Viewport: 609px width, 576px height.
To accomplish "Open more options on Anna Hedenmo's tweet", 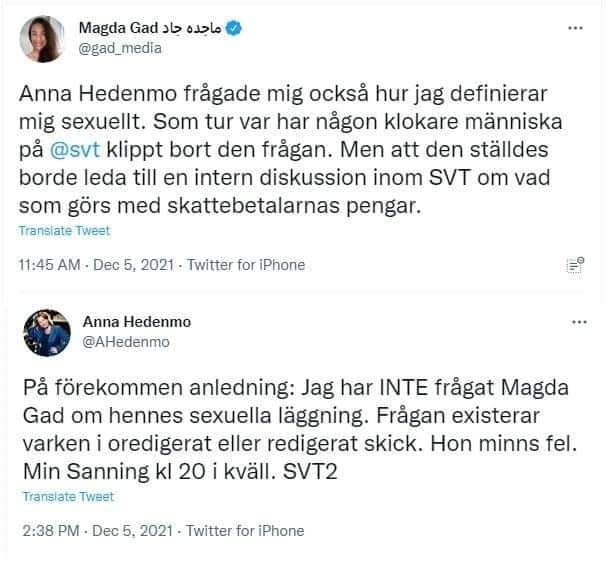I will [x=579, y=323].
